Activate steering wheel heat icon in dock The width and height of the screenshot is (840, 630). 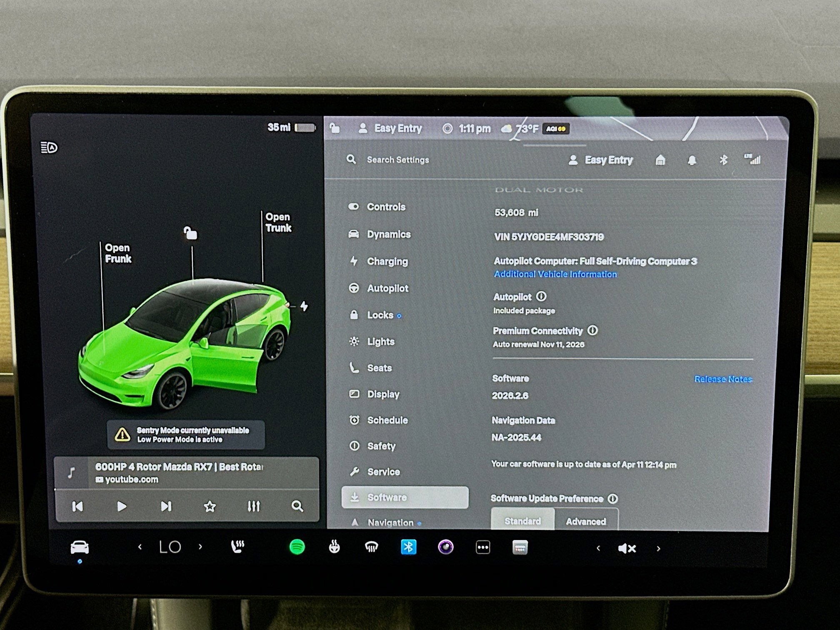[334, 547]
